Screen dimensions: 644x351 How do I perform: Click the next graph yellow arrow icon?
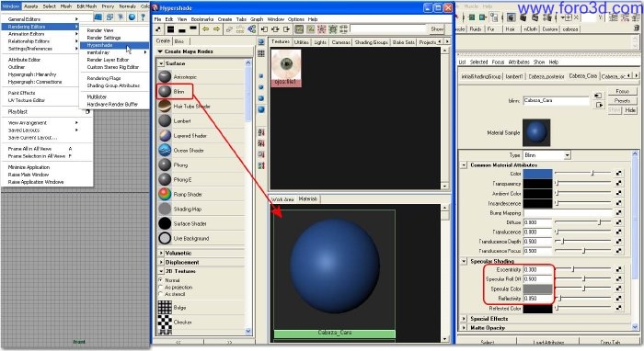[x=216, y=29]
